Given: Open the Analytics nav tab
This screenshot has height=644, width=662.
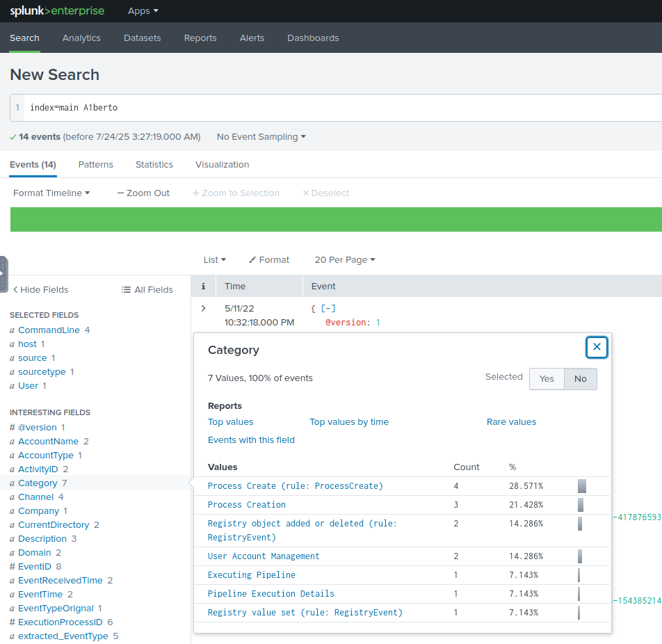Looking at the screenshot, I should tap(81, 38).
